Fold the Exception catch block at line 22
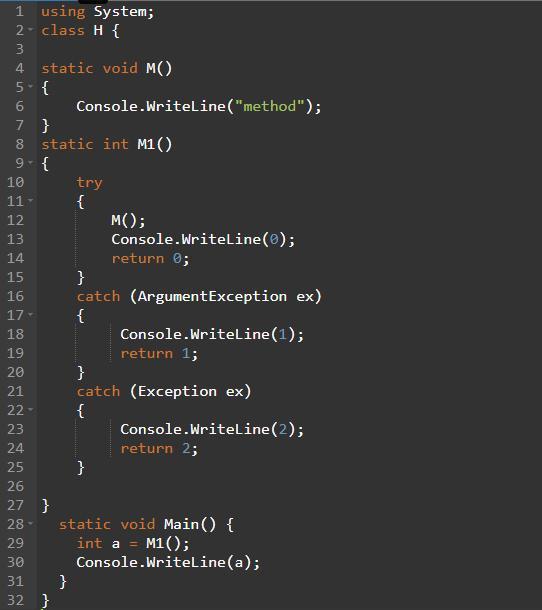542x610 pixels. tap(31, 409)
